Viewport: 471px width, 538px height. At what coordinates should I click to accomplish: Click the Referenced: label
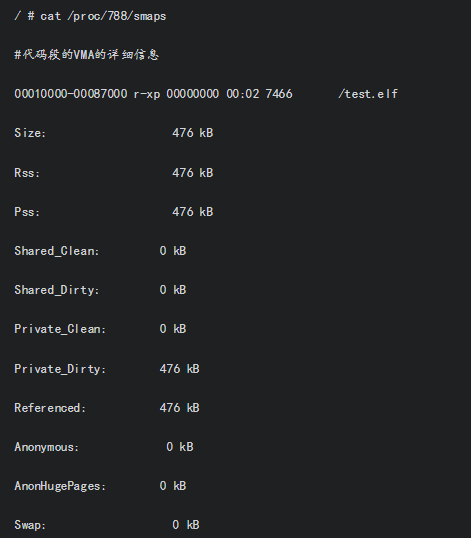coord(50,408)
